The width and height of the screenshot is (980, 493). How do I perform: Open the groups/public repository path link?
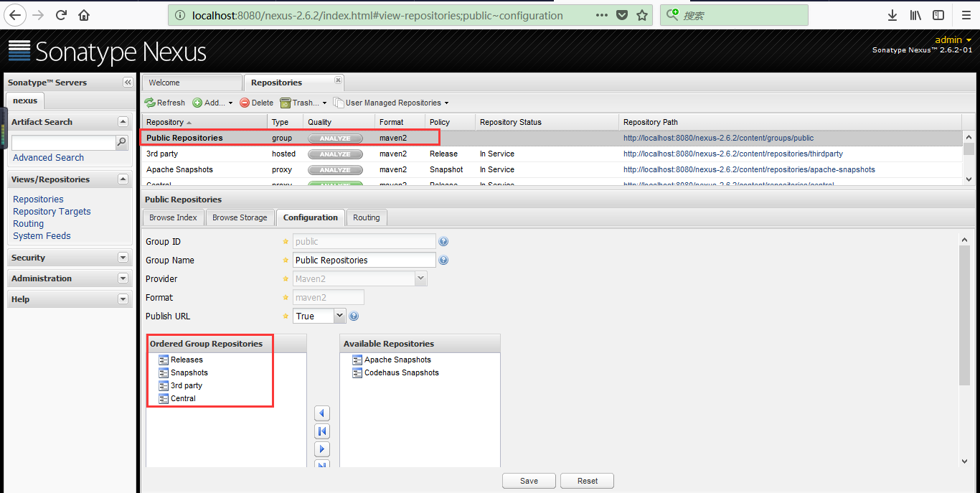pyautogui.click(x=718, y=138)
